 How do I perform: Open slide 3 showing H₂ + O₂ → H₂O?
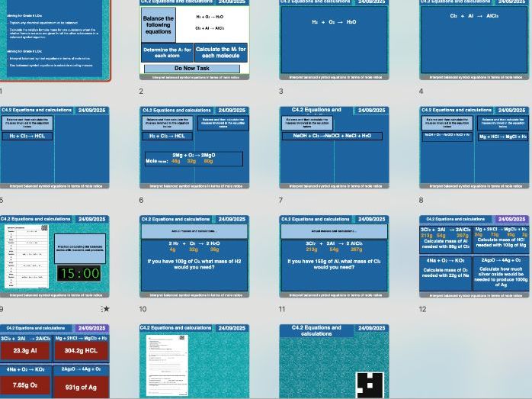(x=334, y=38)
